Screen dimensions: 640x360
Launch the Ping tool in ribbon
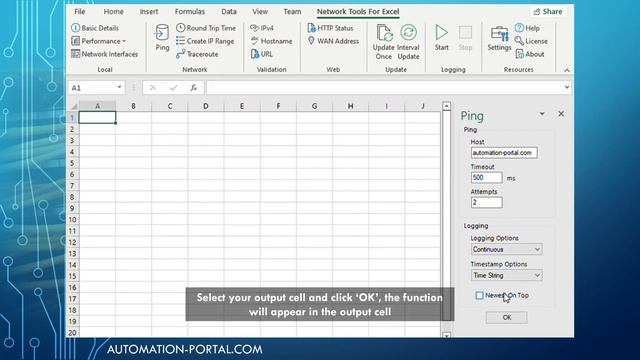[162, 38]
